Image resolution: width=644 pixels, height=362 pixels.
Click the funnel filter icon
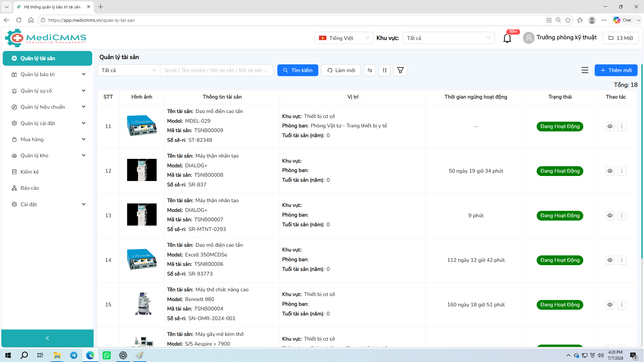click(400, 70)
